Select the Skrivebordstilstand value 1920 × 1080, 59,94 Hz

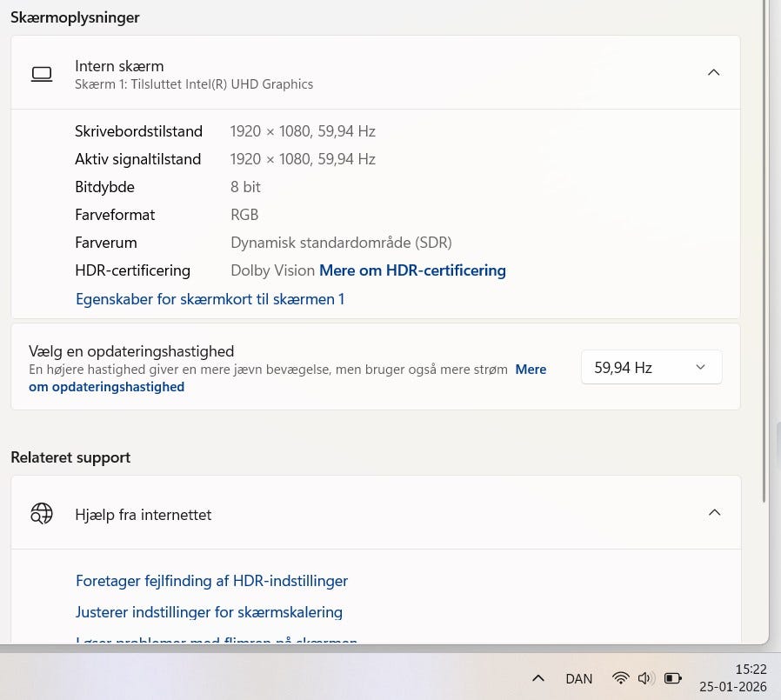pyautogui.click(x=303, y=131)
